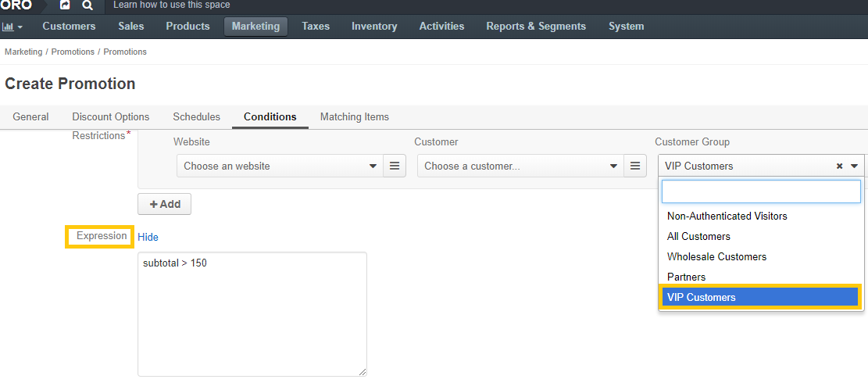Switch to the General tab
868x390 pixels.
[x=30, y=117]
